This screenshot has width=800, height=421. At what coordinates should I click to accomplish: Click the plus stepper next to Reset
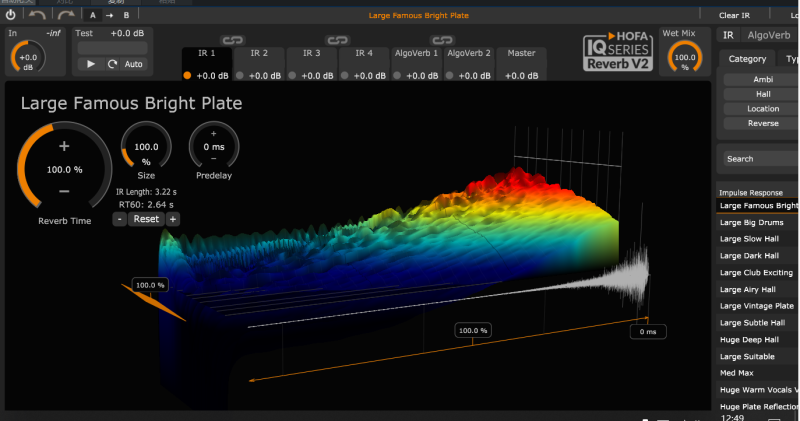[173, 219]
